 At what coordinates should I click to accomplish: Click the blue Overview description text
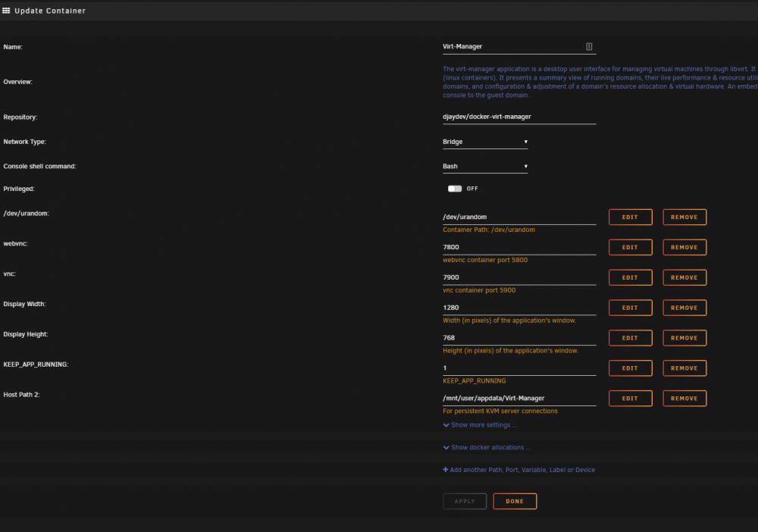coord(600,82)
